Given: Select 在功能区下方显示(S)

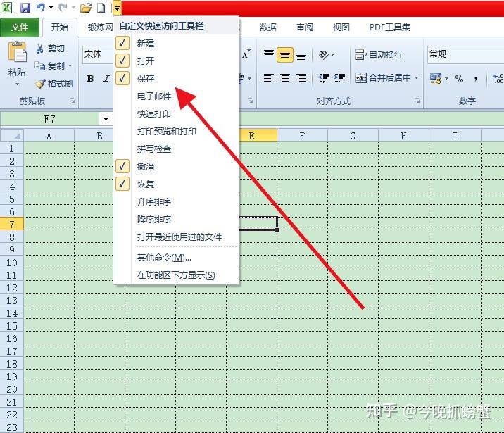Looking at the screenshot, I should coord(176,275).
